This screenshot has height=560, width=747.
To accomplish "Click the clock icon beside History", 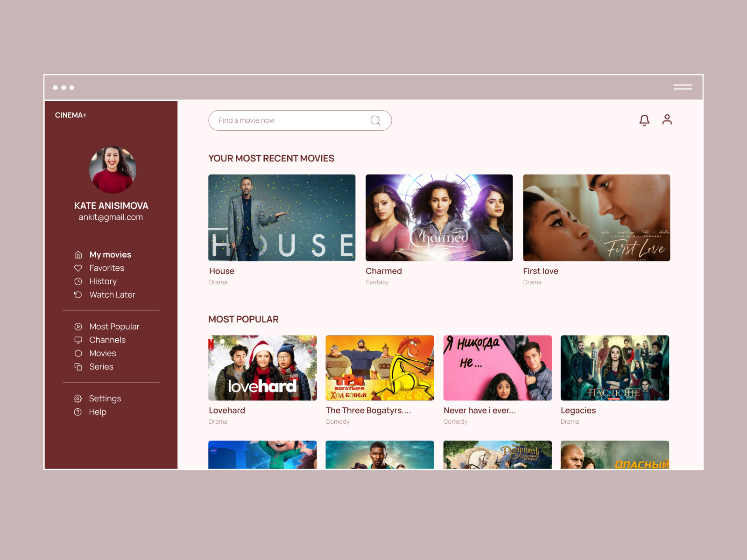I will [78, 281].
